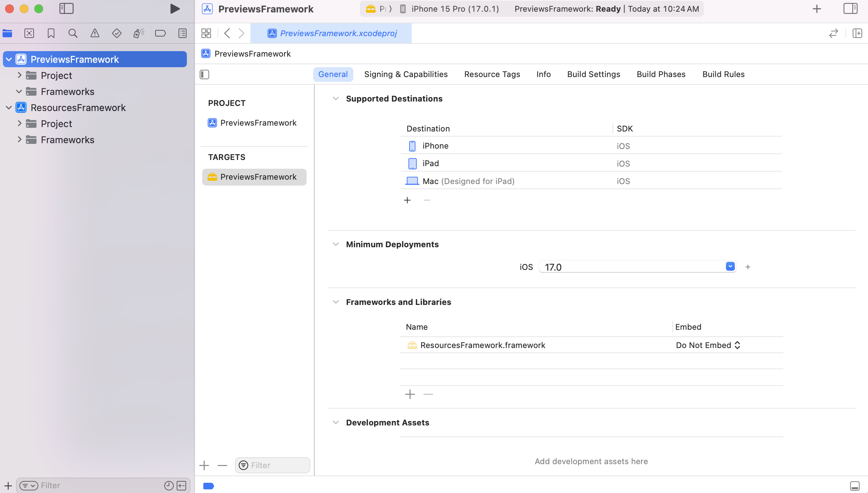Viewport: 868px width, 493px height.
Task: Add a new editor split pane
Action: click(857, 33)
